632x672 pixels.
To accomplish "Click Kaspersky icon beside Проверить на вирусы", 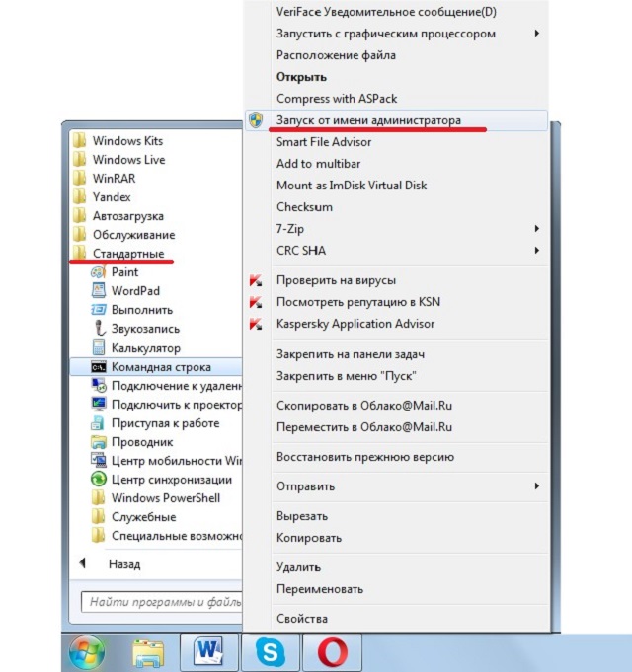I will [x=256, y=280].
